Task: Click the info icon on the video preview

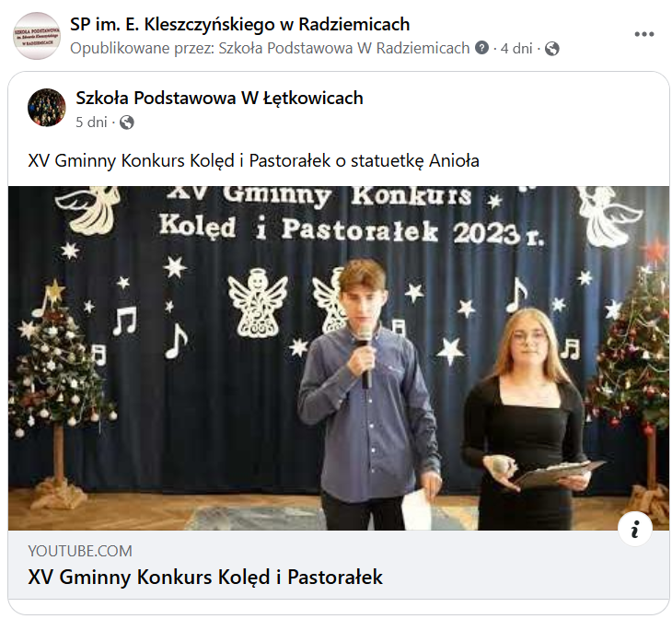Action: [634, 529]
